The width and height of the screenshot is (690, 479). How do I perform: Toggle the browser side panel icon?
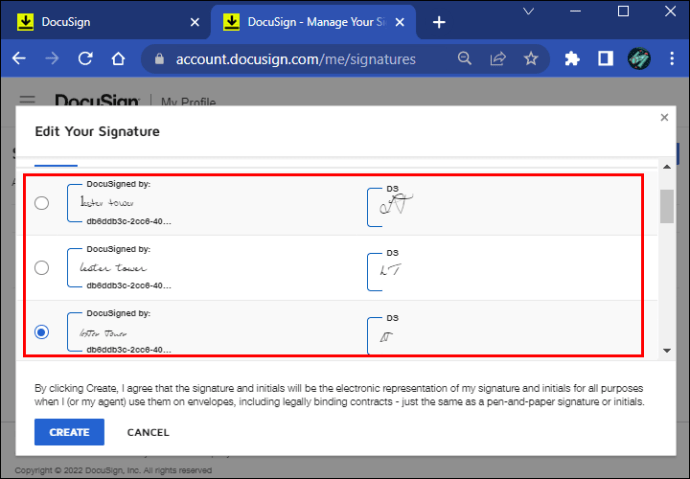click(x=606, y=59)
